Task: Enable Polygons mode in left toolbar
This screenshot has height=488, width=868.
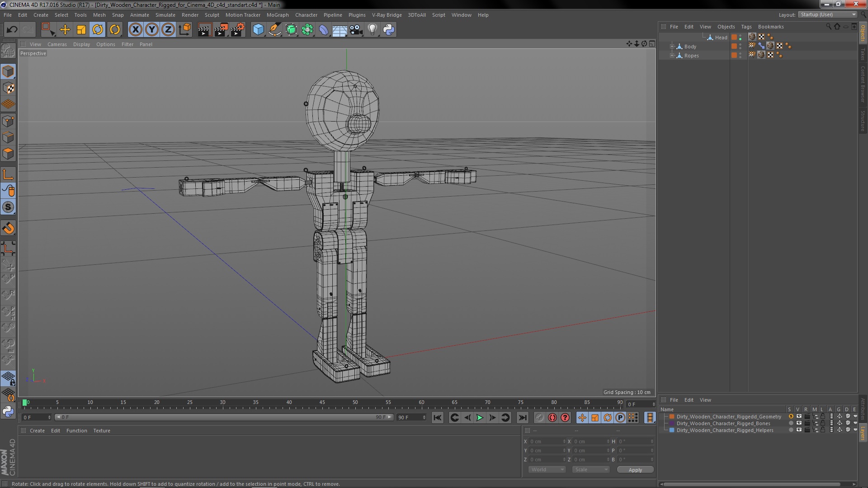Action: pos(8,154)
